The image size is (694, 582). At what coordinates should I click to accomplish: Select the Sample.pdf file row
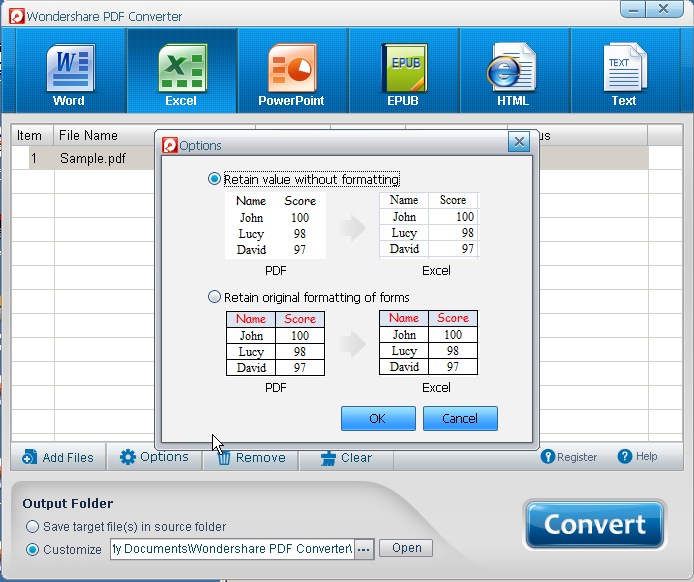(x=93, y=158)
